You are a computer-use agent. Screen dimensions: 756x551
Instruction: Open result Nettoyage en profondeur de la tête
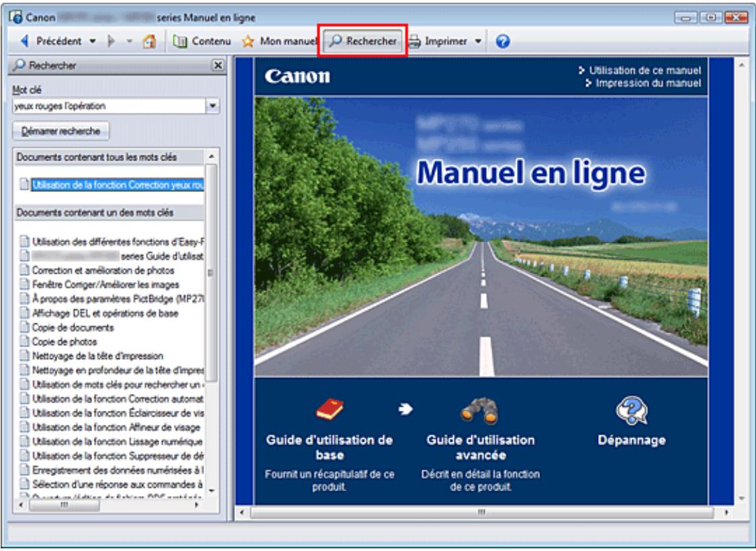[118, 370]
